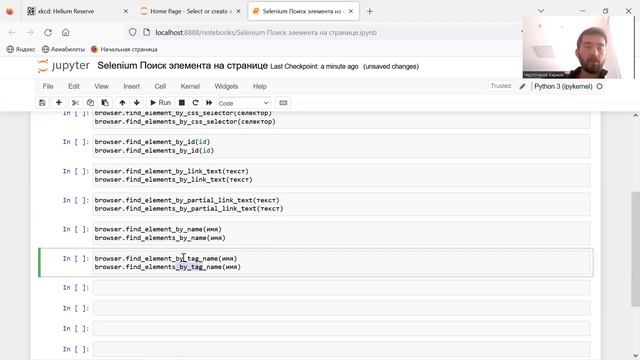Click the scrollbar up arrow
The image size is (640, 360).
click(x=636, y=116)
